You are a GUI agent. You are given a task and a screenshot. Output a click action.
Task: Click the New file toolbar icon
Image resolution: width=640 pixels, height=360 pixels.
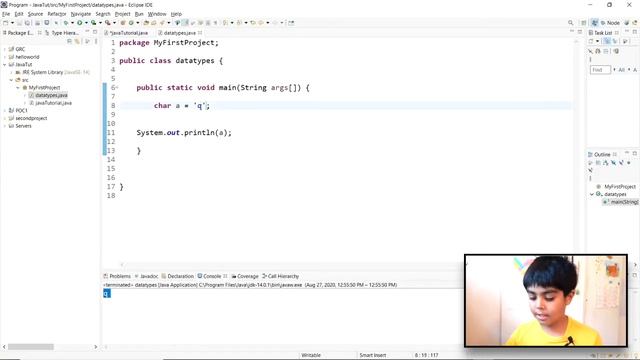[x=6, y=23]
